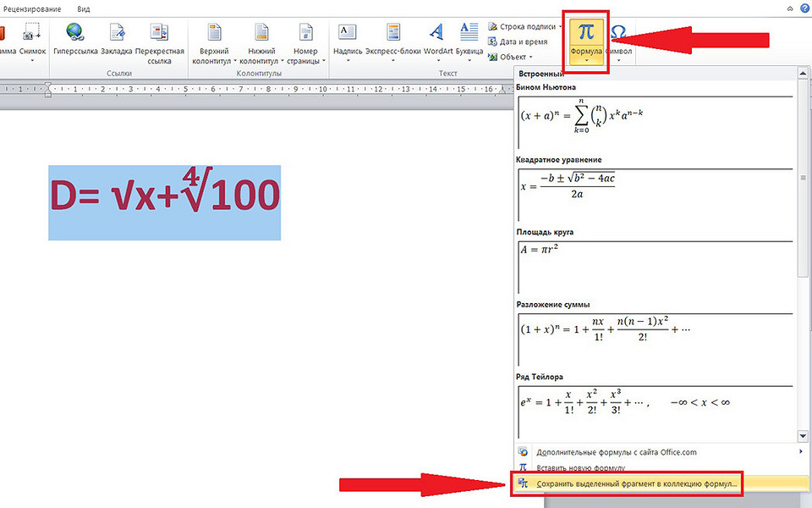Open the Review (Рецензирование) ribbon tab
This screenshot has width=812, height=508.
click(x=32, y=8)
